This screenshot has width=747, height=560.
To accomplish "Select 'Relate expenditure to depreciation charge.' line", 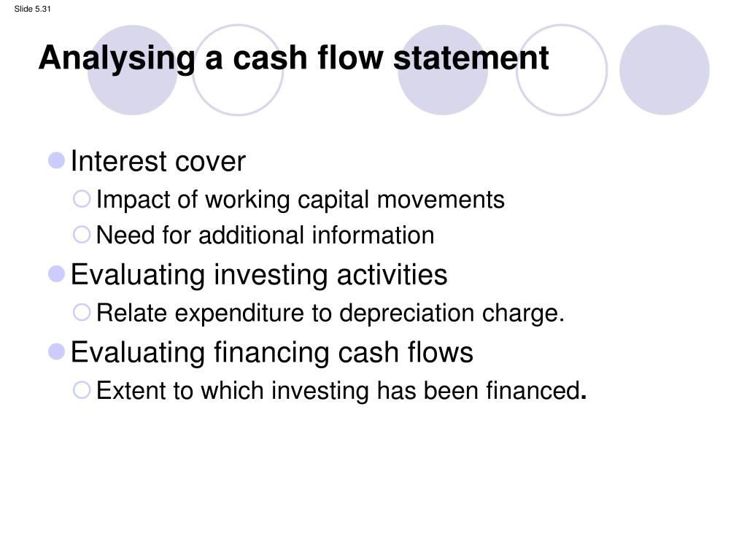I will 330,314.
